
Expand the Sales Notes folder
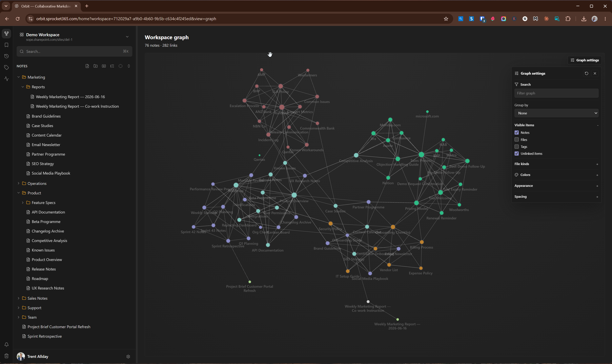[x=18, y=298]
